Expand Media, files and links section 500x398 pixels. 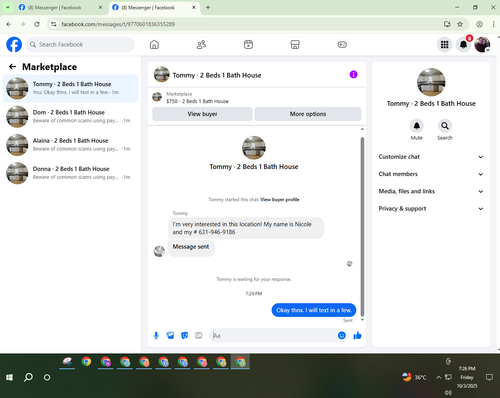431,191
